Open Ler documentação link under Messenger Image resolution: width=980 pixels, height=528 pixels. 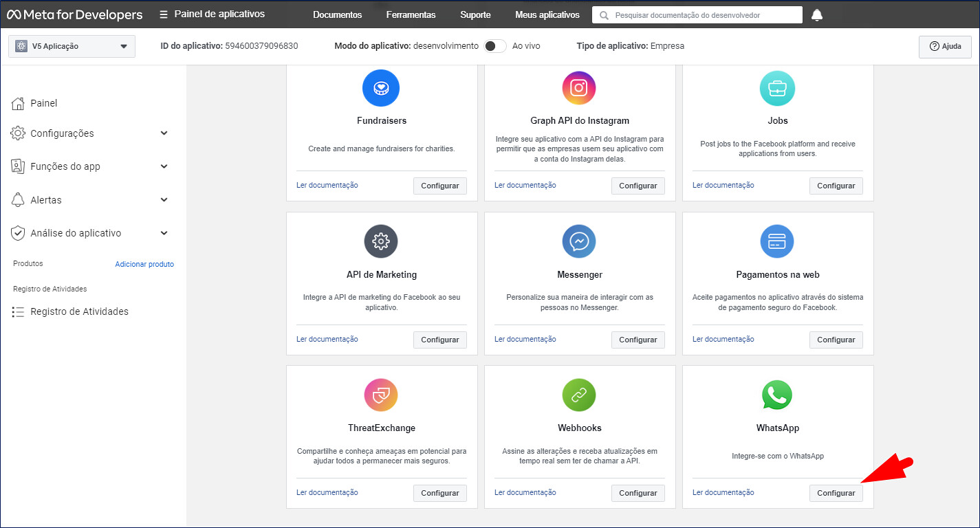coord(525,339)
